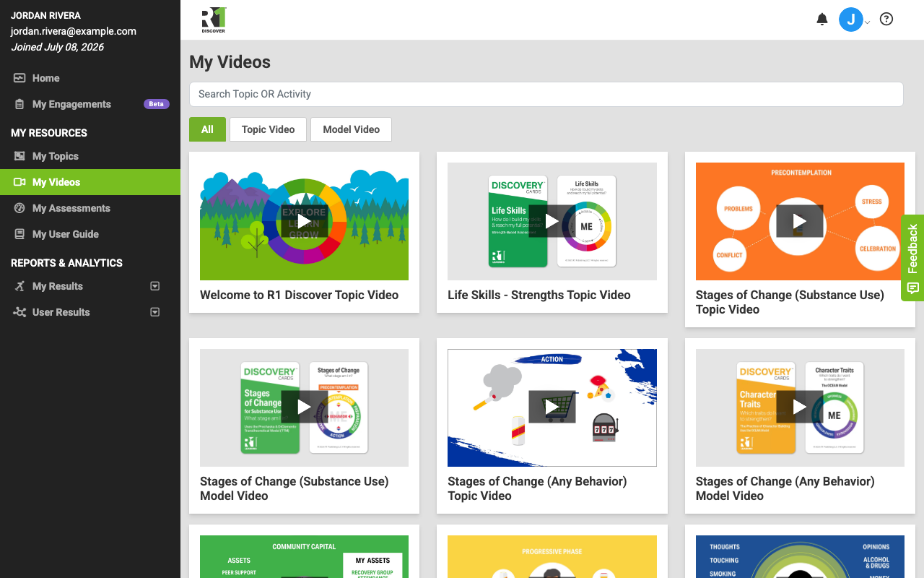Play Stages of Change Substance Use Topic video
This screenshot has width=924, height=578.
click(800, 221)
